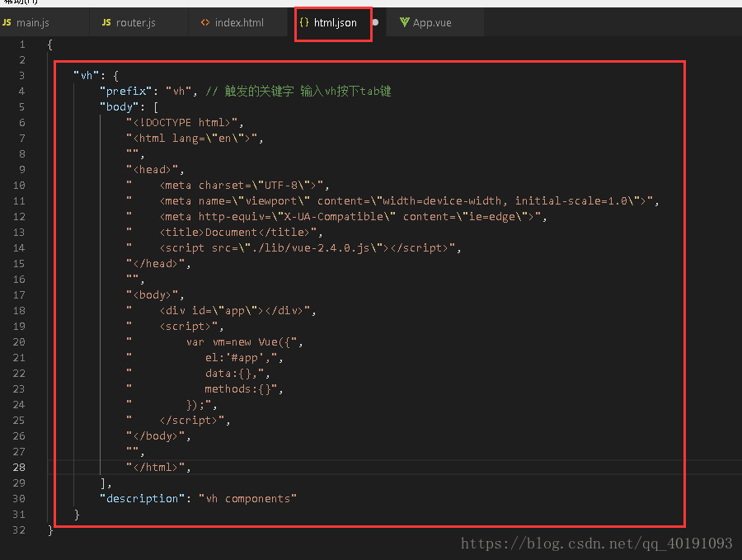Click the "description" key on line 30

coord(143,498)
